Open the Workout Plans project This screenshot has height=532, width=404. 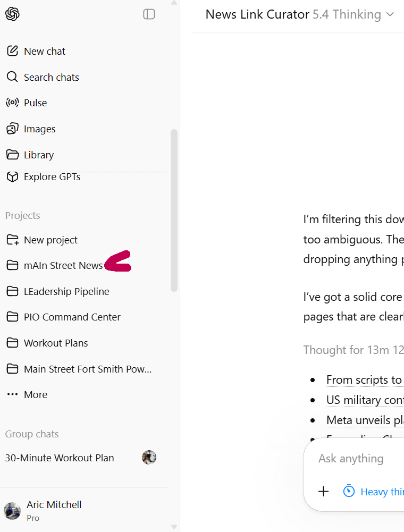(56, 343)
